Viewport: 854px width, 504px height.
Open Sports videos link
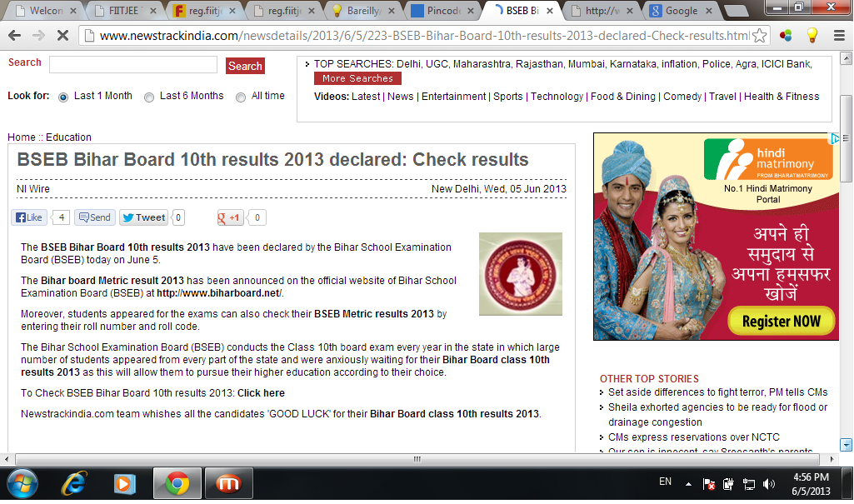pos(508,97)
